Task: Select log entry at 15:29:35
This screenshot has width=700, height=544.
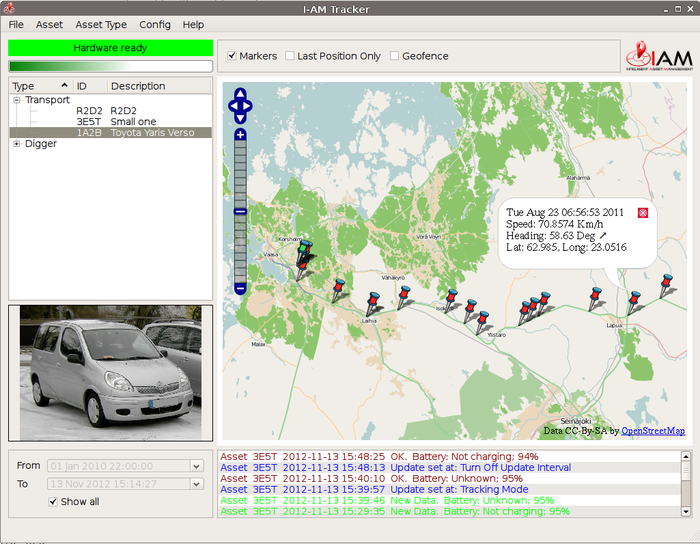Action: [x=449, y=511]
